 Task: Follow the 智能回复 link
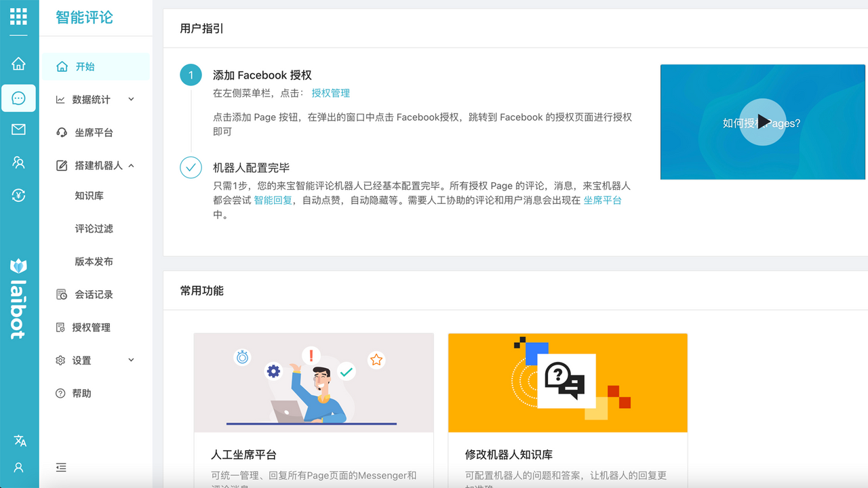coord(273,201)
